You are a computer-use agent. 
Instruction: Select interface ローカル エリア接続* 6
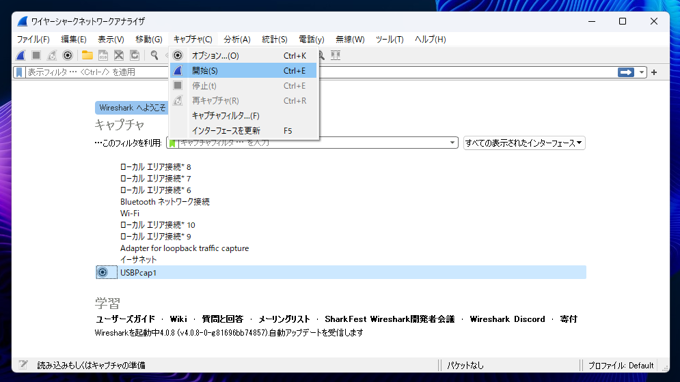pos(156,190)
